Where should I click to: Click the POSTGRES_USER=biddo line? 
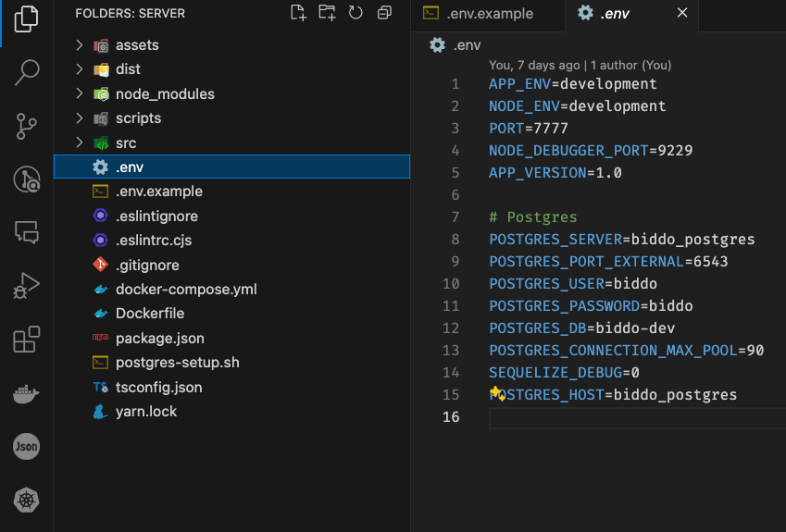572,283
